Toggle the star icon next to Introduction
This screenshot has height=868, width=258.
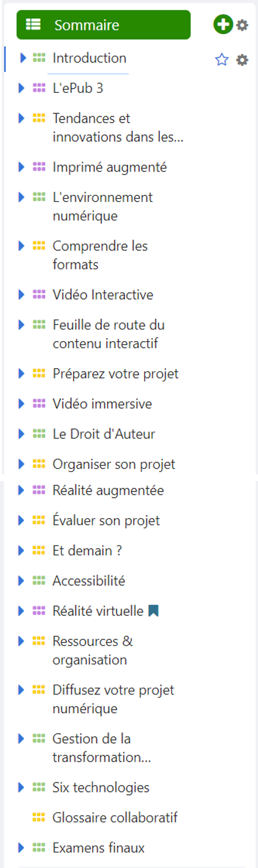tap(221, 60)
